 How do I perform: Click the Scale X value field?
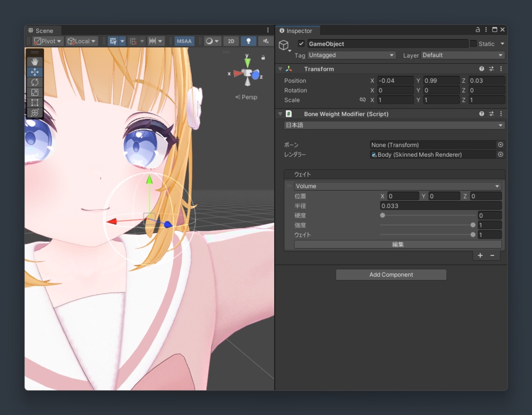pyautogui.click(x=395, y=100)
